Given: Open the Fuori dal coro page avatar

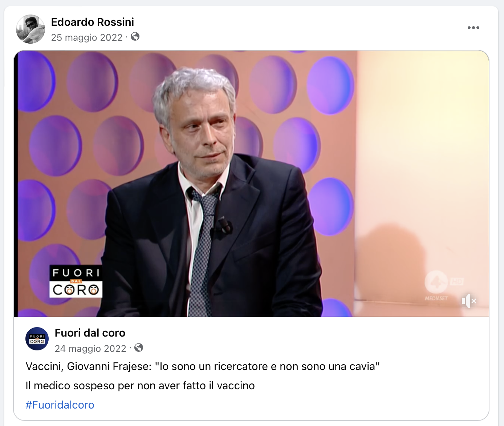Looking at the screenshot, I should 37,339.
